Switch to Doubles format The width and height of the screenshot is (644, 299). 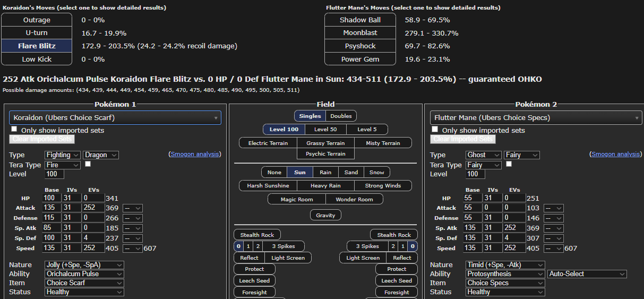click(341, 116)
